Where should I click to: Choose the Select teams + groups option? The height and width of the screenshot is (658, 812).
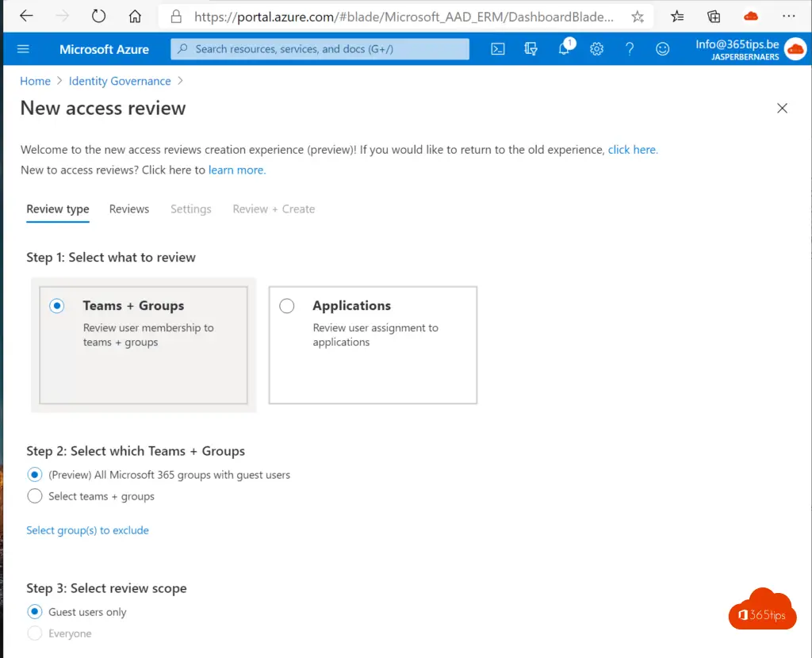click(35, 496)
